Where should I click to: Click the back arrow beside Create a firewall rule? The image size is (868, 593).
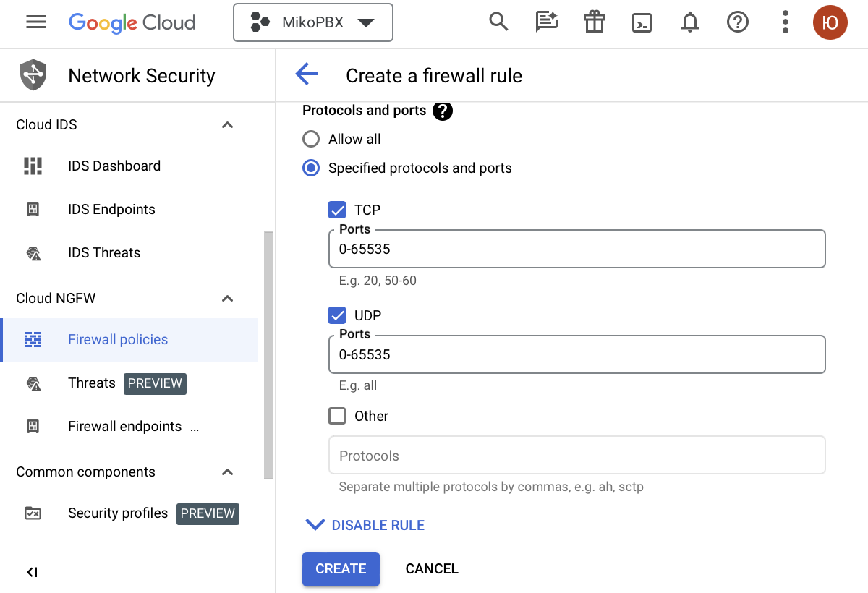point(307,74)
